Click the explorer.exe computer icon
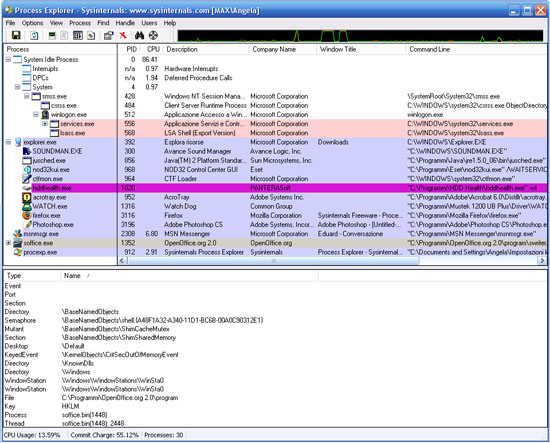The width and height of the screenshot is (550, 443). tap(18, 142)
